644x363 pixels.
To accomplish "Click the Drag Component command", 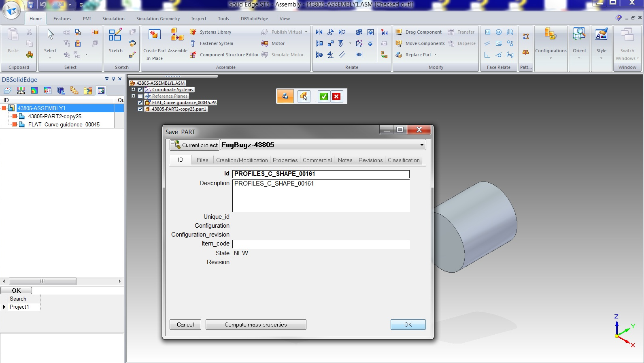I will tap(419, 32).
